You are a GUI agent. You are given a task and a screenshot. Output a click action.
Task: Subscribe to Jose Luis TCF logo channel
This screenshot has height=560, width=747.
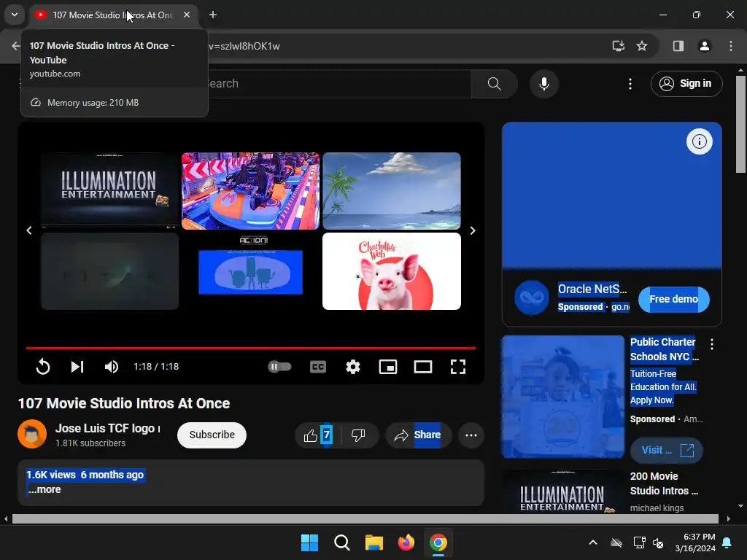pyautogui.click(x=212, y=435)
